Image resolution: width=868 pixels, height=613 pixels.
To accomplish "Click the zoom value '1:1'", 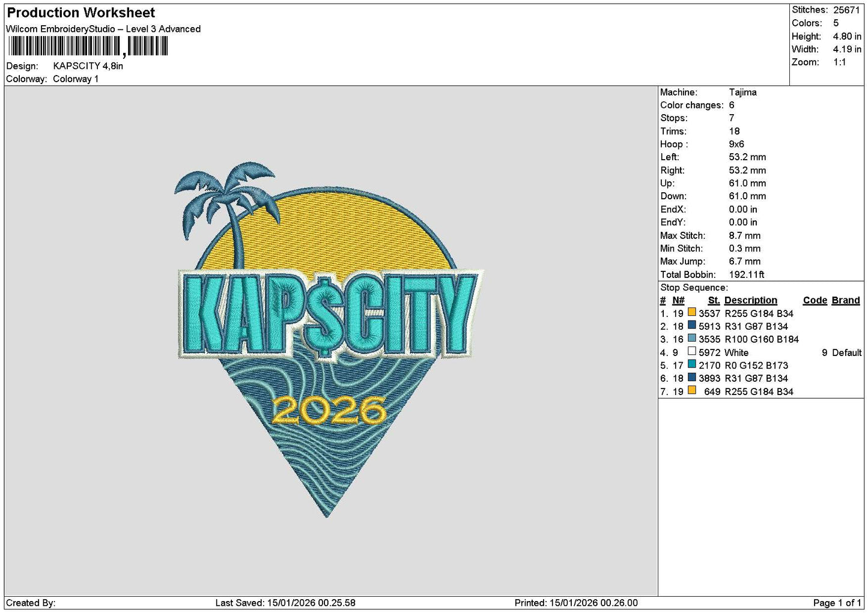I will [840, 62].
